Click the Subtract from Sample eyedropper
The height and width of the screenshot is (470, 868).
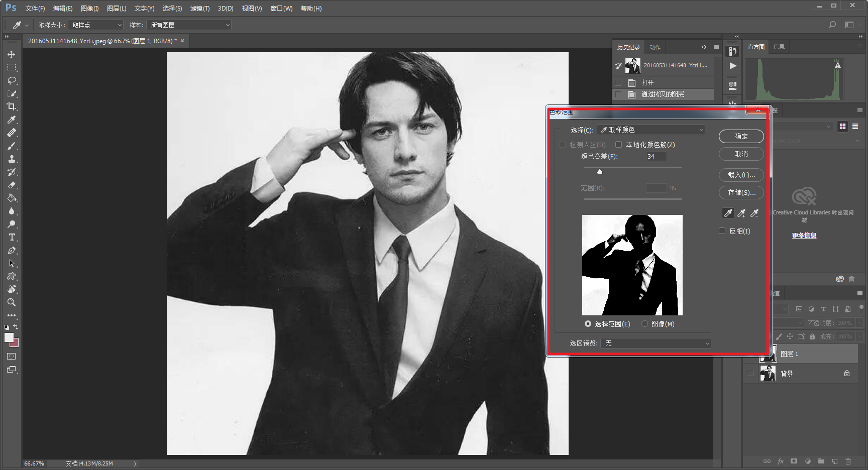tap(754, 213)
